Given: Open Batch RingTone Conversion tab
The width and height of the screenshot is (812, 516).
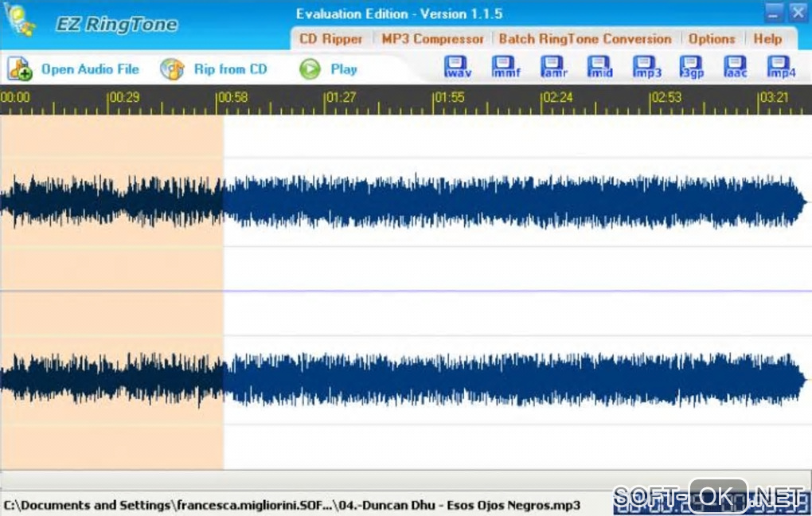Looking at the screenshot, I should click(584, 39).
